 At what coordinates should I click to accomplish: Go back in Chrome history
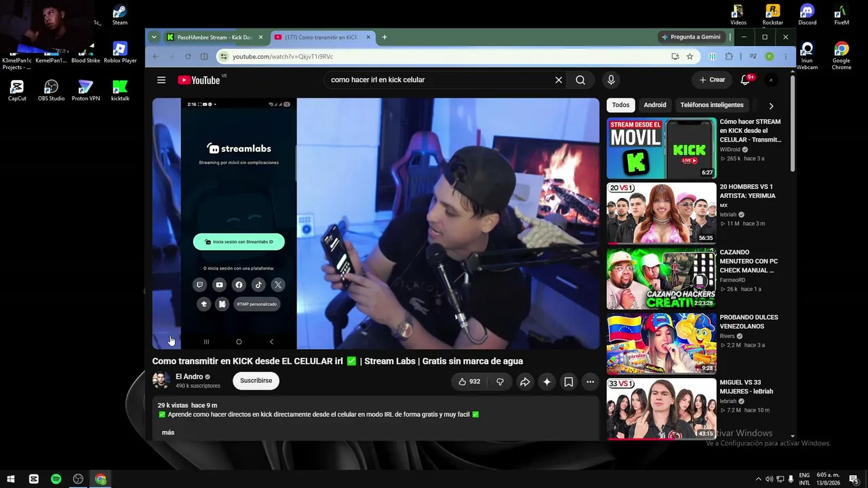[x=155, y=56]
